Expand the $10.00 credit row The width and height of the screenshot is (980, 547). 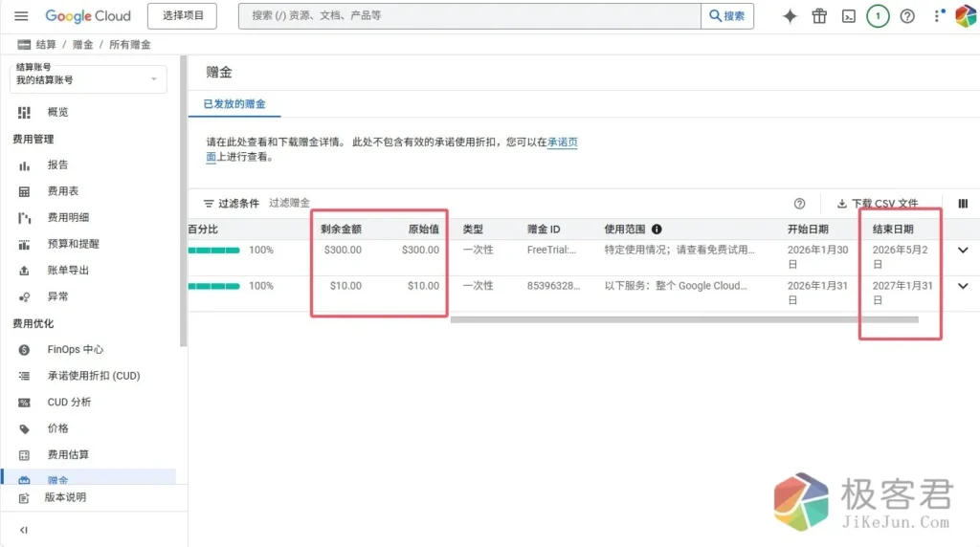pos(963,286)
